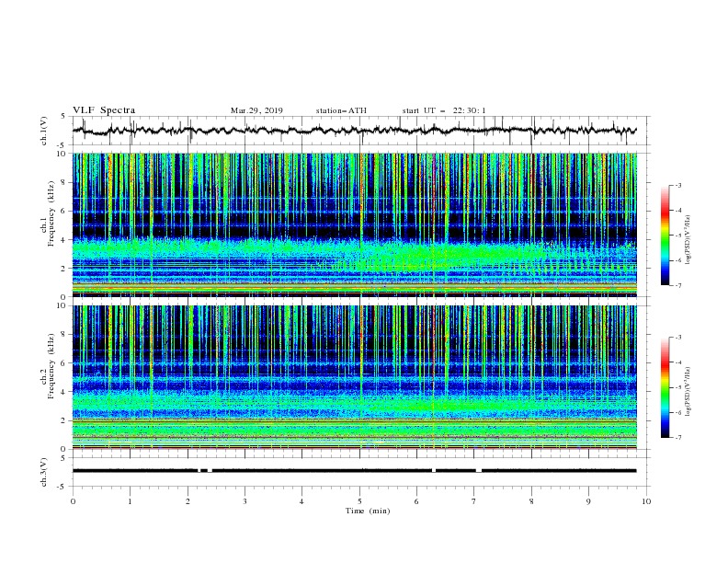Click the '-7' tick on lower colorbar
The image size is (728, 563).
tap(677, 437)
